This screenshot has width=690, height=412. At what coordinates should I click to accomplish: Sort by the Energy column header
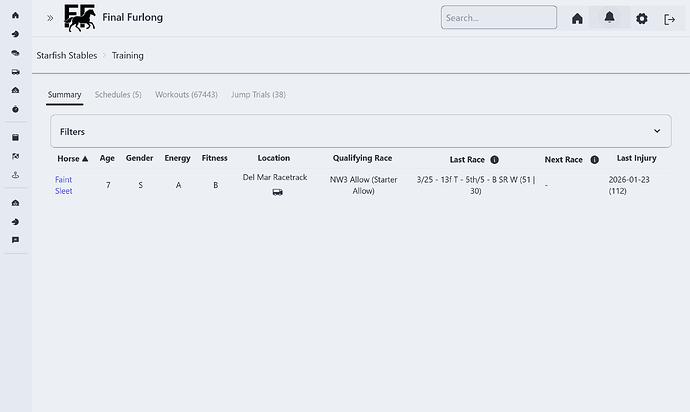(177, 158)
